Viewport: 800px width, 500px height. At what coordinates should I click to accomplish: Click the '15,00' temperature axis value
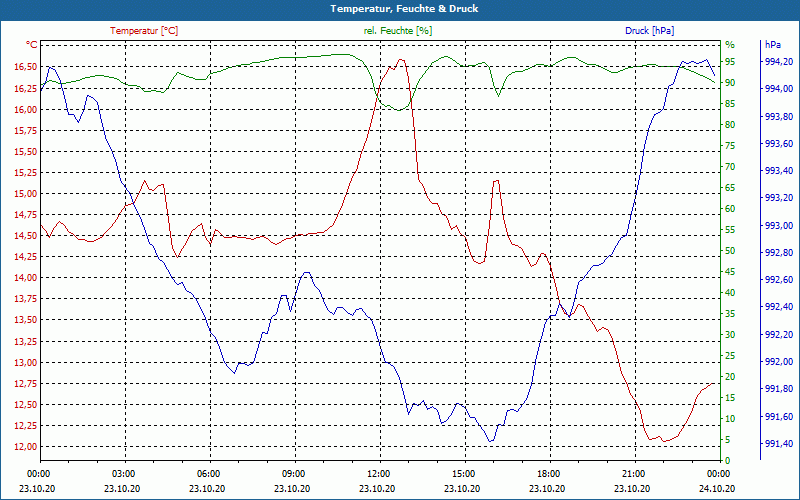(24, 194)
